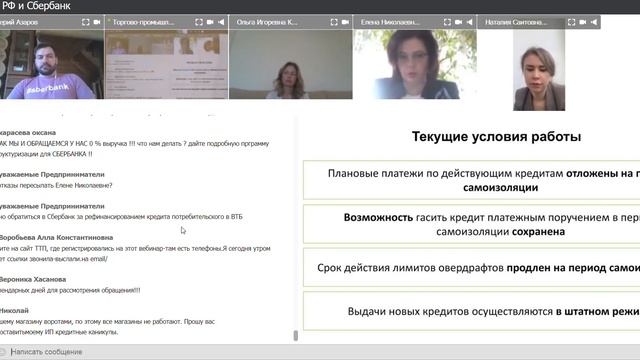Image resolution: width=640 pixels, height=360 pixels.
Task: Select video of man in sberbank shirt
Action: tap(52, 64)
